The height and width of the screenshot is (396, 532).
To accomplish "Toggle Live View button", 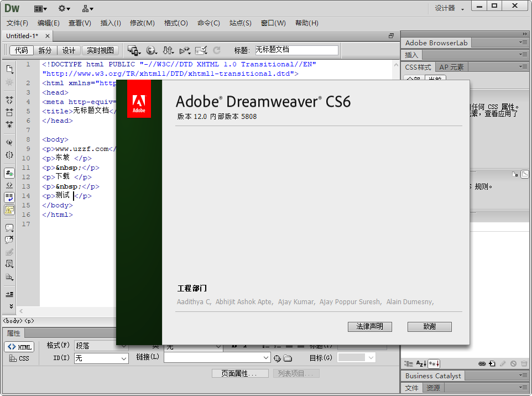I will (x=101, y=50).
